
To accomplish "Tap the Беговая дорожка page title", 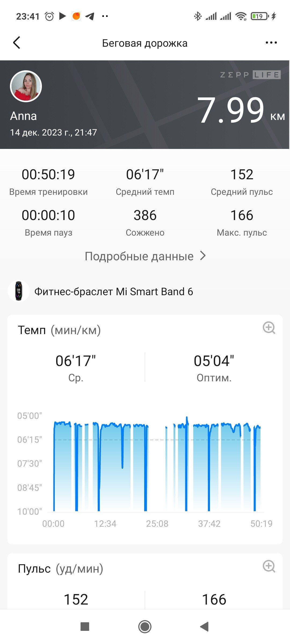I will tap(145, 43).
